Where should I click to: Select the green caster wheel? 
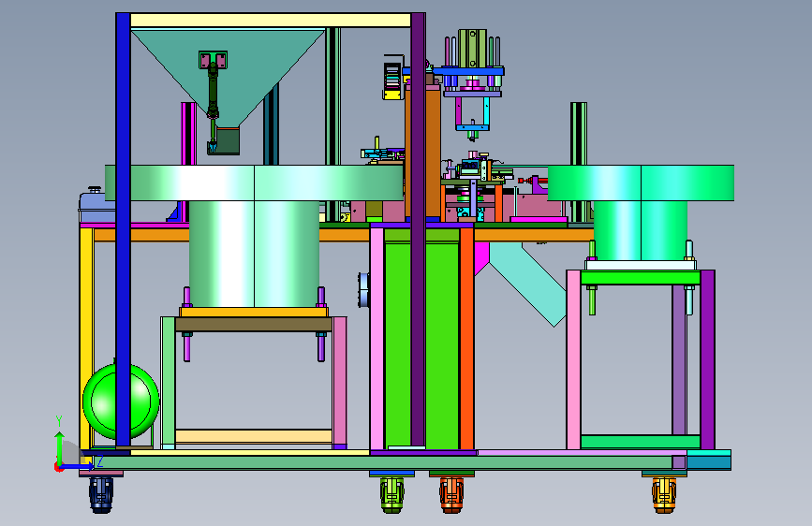tap(392, 494)
